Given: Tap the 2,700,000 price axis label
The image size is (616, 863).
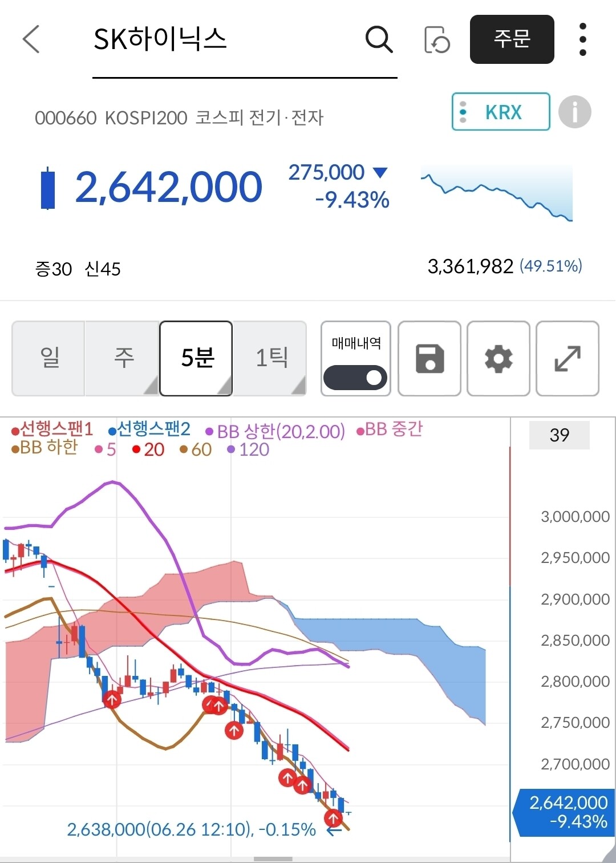Looking at the screenshot, I should [575, 764].
